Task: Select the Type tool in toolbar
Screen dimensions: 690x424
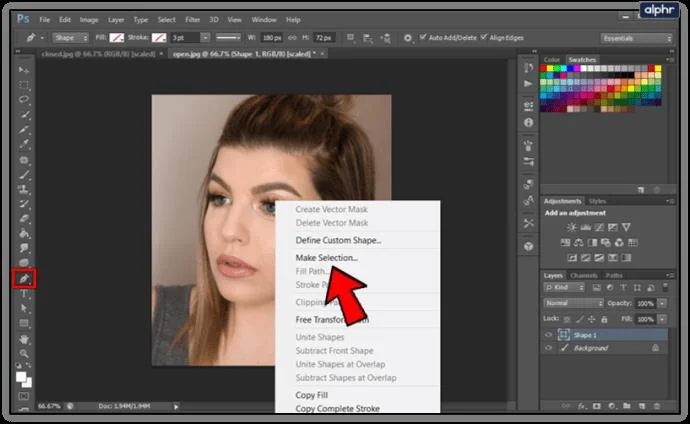Action: point(24,294)
